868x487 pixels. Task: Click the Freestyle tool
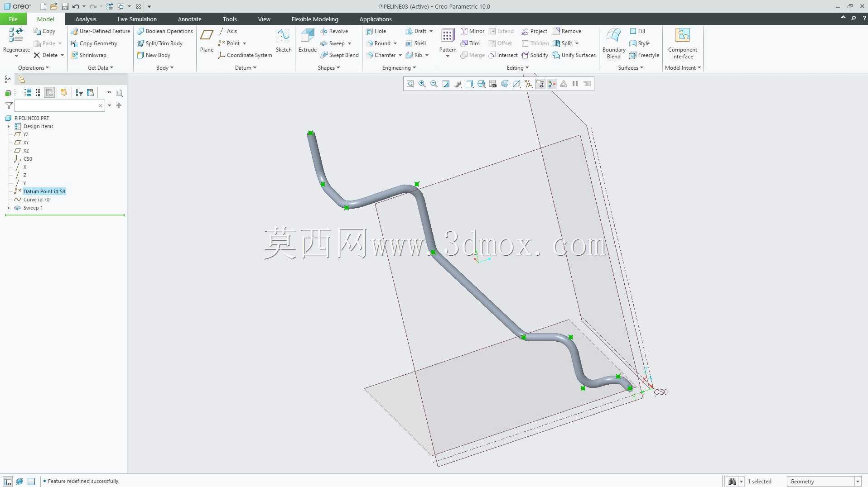pyautogui.click(x=644, y=55)
